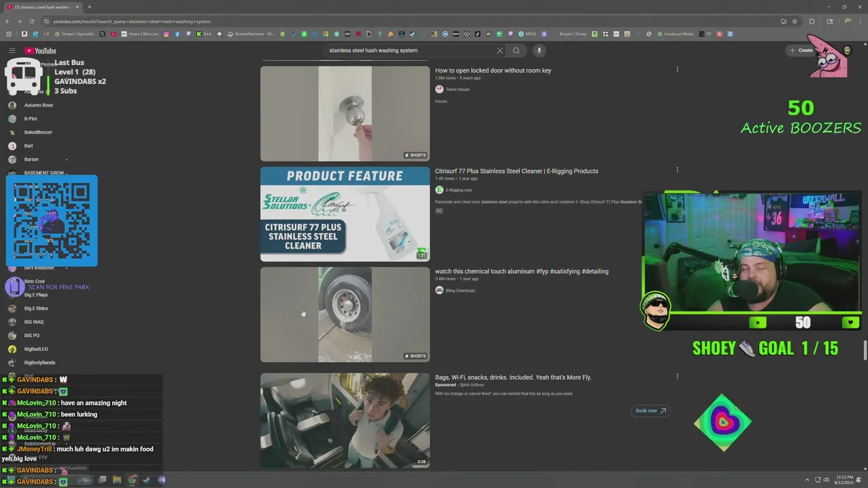
Task: Open B-Plot subscription in sidebar
Action: point(31,119)
